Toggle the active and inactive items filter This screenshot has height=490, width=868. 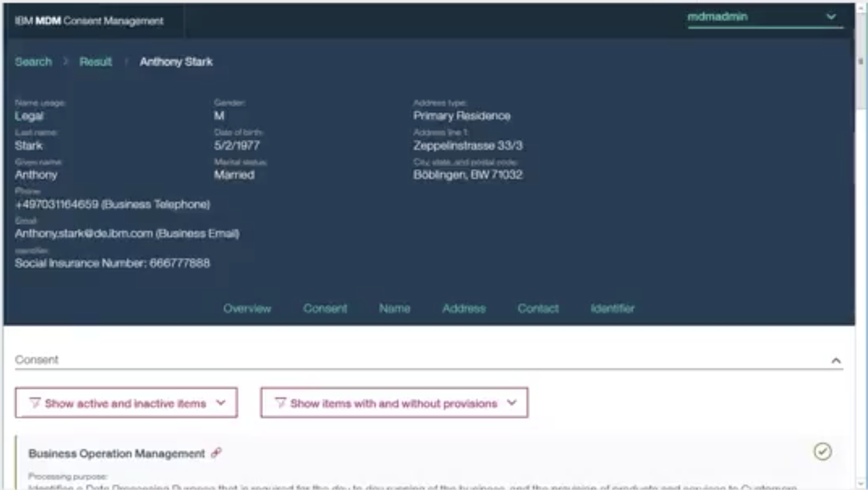pyautogui.click(x=126, y=403)
